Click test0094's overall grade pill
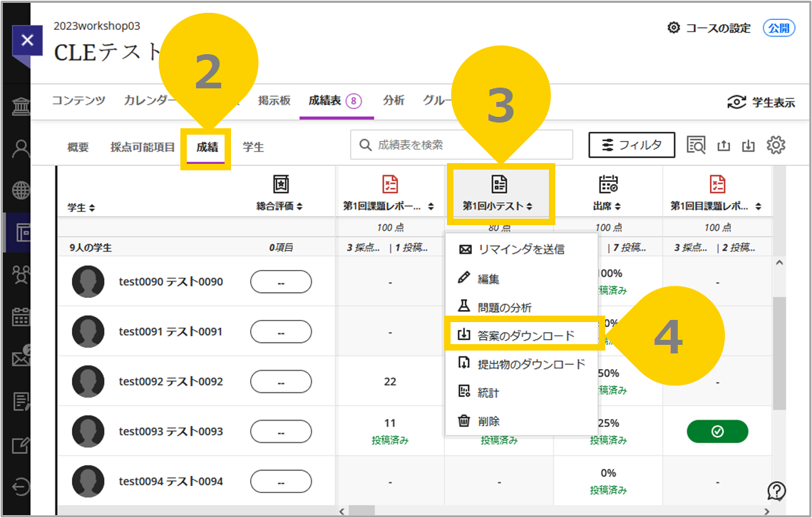This screenshot has width=812, height=518. pos(281,482)
